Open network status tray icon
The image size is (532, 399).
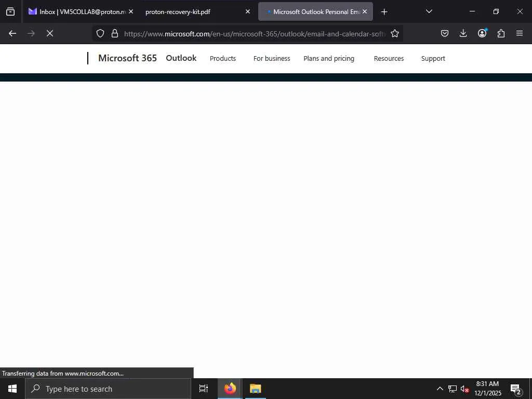pos(453,389)
